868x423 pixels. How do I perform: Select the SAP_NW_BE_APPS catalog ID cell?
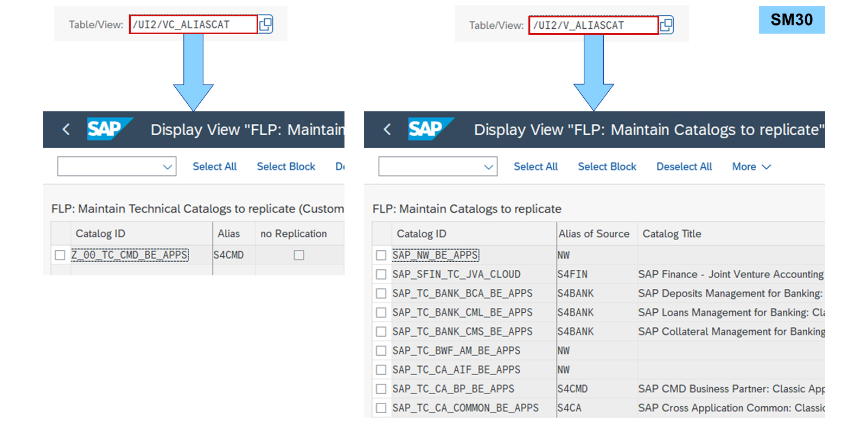point(436,255)
